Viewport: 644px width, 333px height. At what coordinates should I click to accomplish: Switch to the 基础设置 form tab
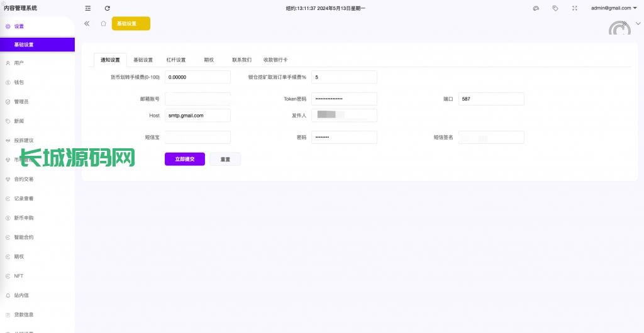143,60
